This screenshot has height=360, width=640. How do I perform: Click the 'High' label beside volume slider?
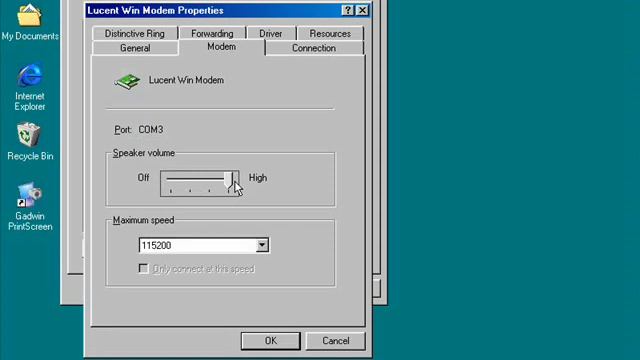(258, 178)
